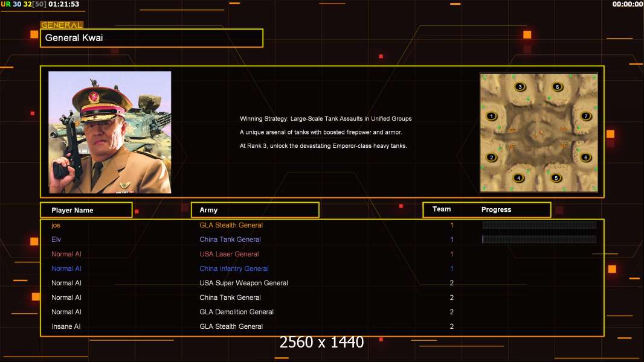
Task: Select start position 8 on the map
Action: [x=558, y=86]
